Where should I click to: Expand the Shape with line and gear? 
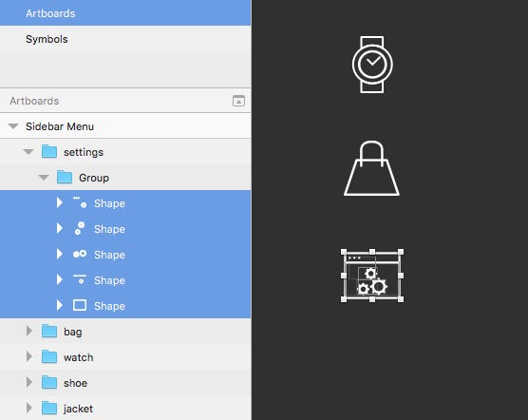coord(60,279)
